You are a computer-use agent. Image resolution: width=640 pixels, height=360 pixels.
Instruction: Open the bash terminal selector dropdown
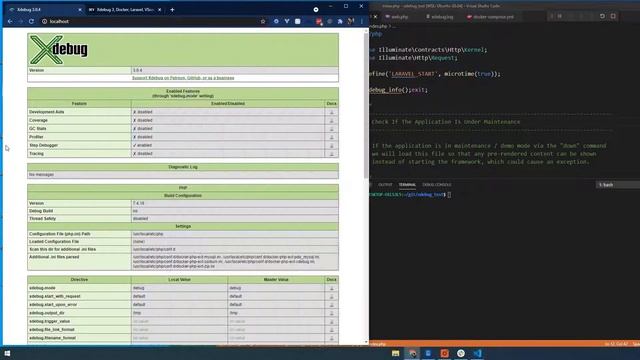(x=618, y=185)
